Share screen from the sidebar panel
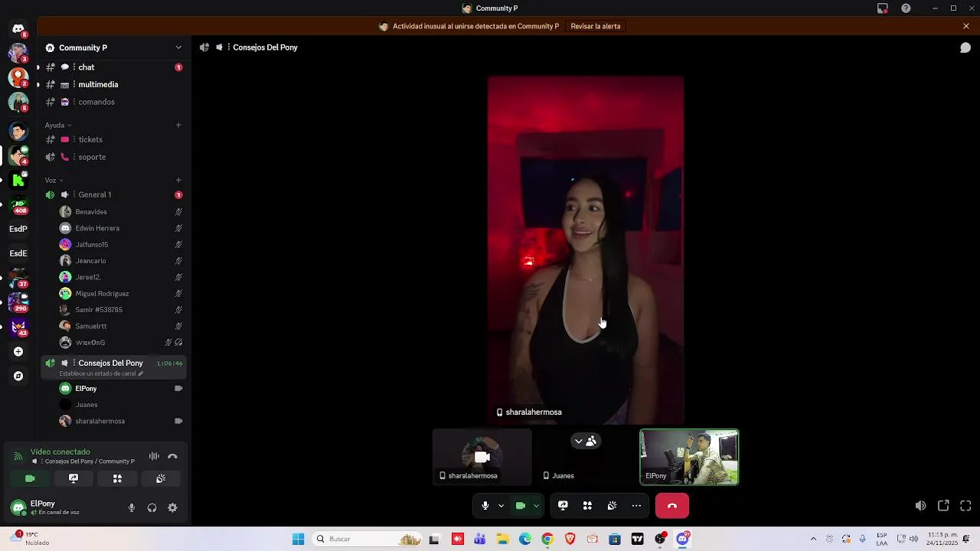Screen dimensions: 980x551 (73, 478)
